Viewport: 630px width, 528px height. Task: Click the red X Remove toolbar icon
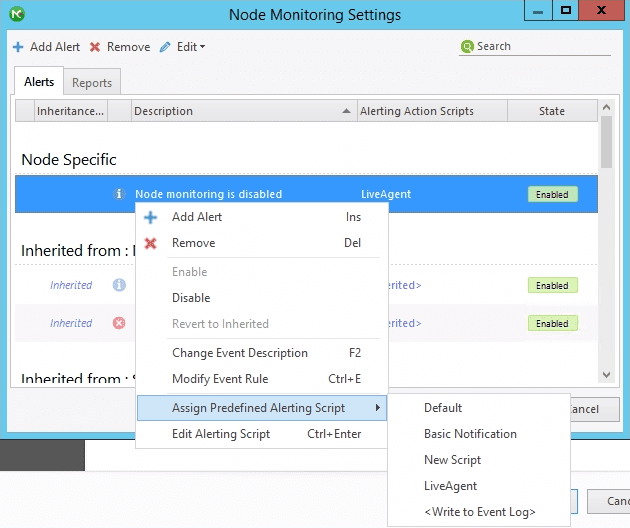tap(95, 47)
